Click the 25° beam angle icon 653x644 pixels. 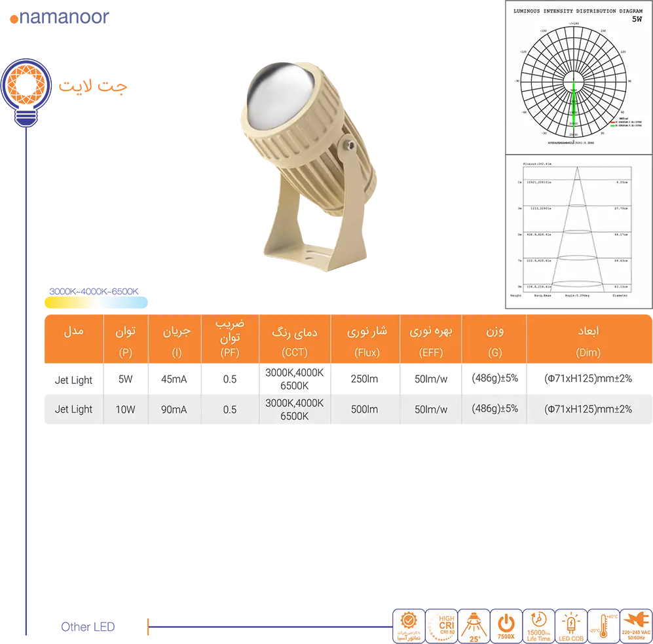click(x=473, y=626)
